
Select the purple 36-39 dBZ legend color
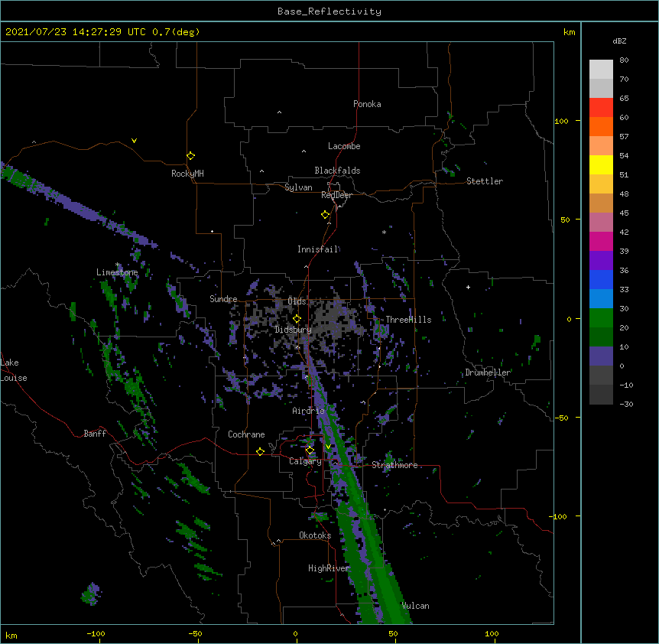pos(601,261)
